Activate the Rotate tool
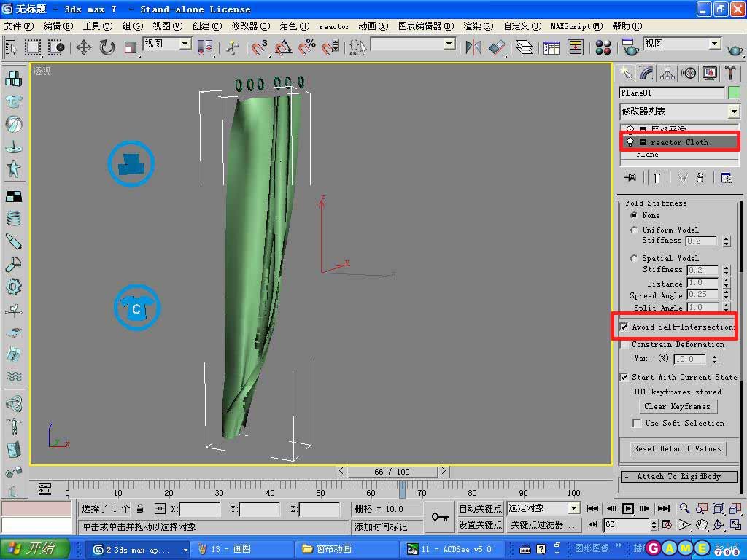The image size is (747, 560). tap(107, 47)
